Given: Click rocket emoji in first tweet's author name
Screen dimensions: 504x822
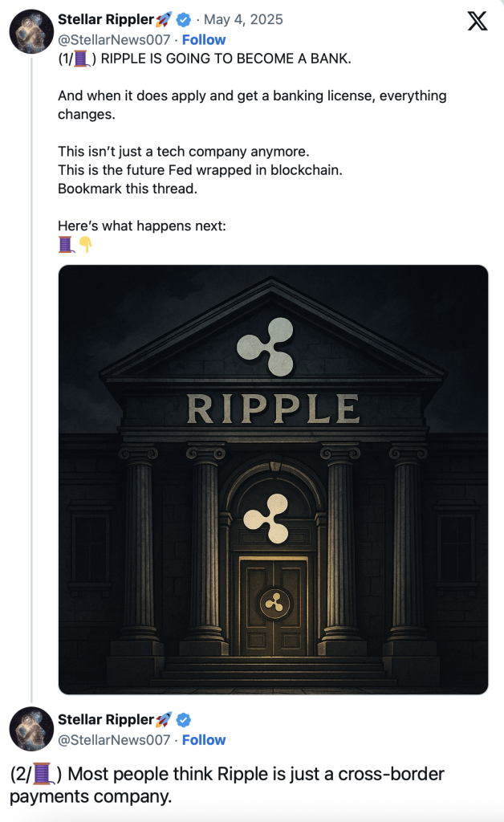Looking at the screenshot, I should (x=164, y=20).
